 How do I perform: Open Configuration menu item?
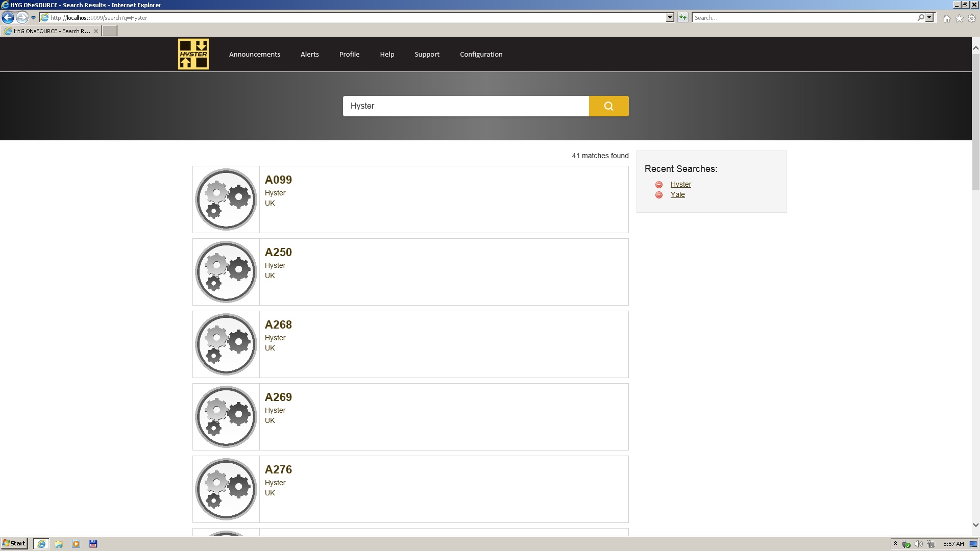click(481, 54)
